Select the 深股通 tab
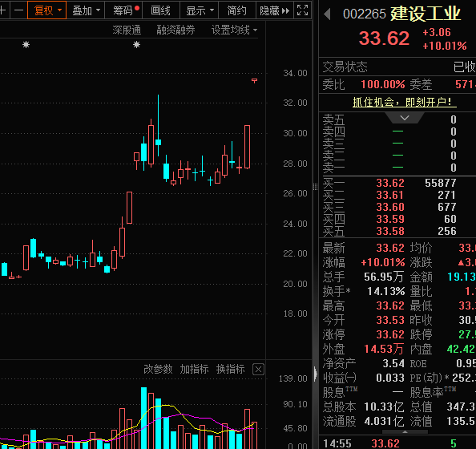 point(127,30)
